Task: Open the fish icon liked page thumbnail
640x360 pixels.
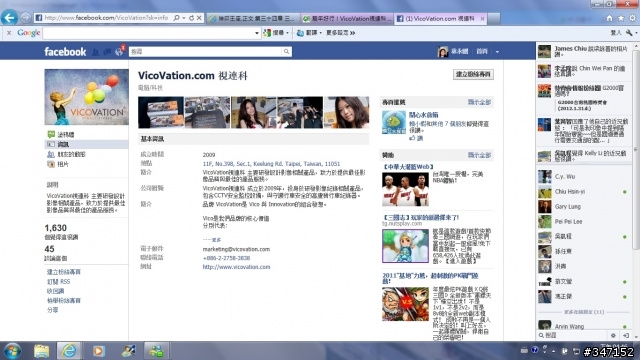Action: [x=394, y=122]
